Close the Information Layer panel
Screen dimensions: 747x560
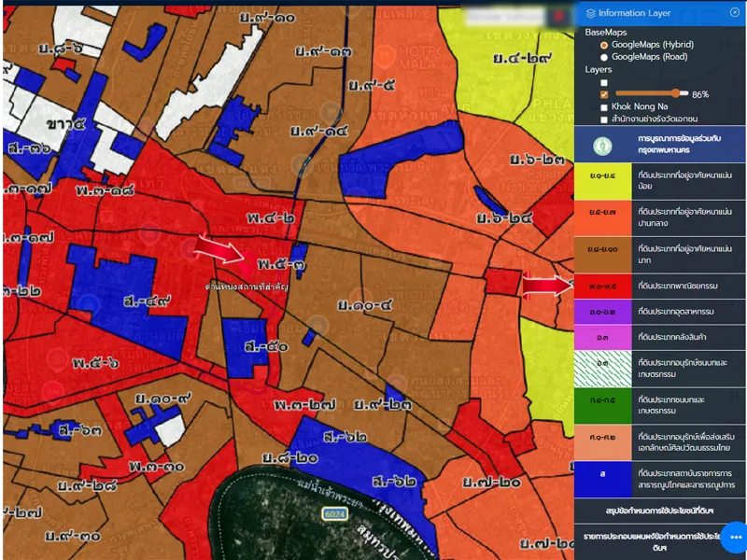[x=735, y=12]
